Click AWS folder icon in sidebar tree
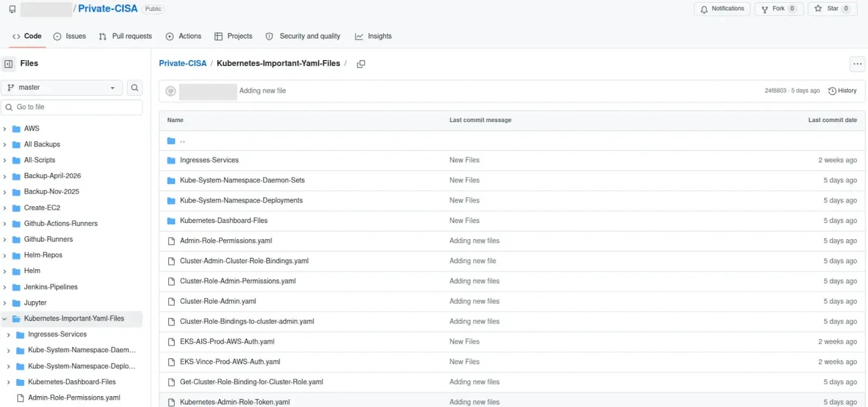Image resolution: width=868 pixels, height=407 pixels. click(16, 129)
